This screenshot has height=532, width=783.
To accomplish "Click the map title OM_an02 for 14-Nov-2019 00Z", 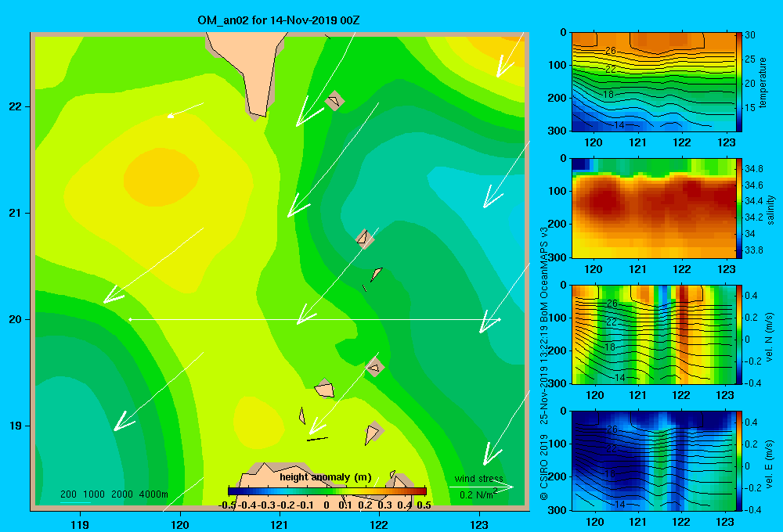I will tap(279, 20).
